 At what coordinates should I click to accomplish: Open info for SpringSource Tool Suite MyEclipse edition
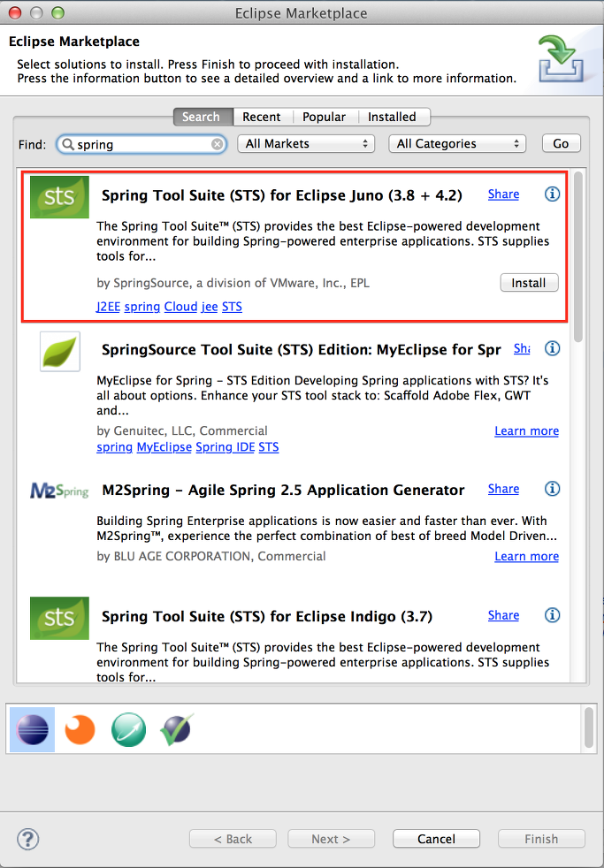coord(552,349)
